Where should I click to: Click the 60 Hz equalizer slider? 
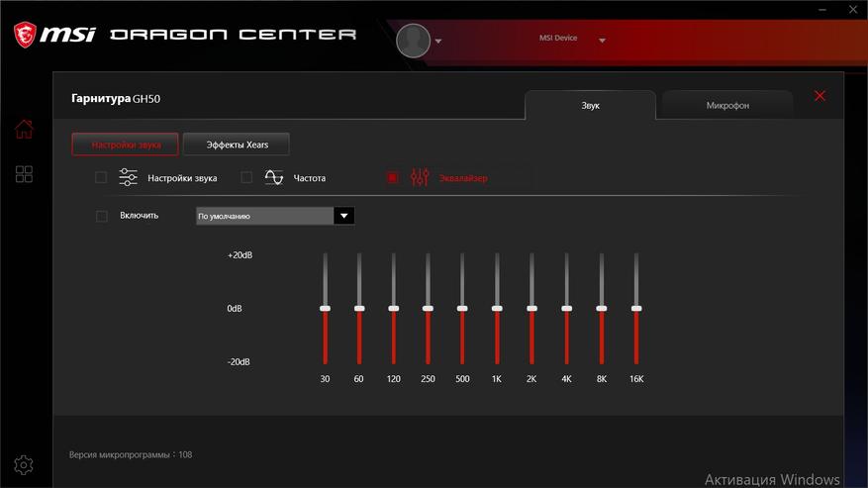(x=359, y=309)
